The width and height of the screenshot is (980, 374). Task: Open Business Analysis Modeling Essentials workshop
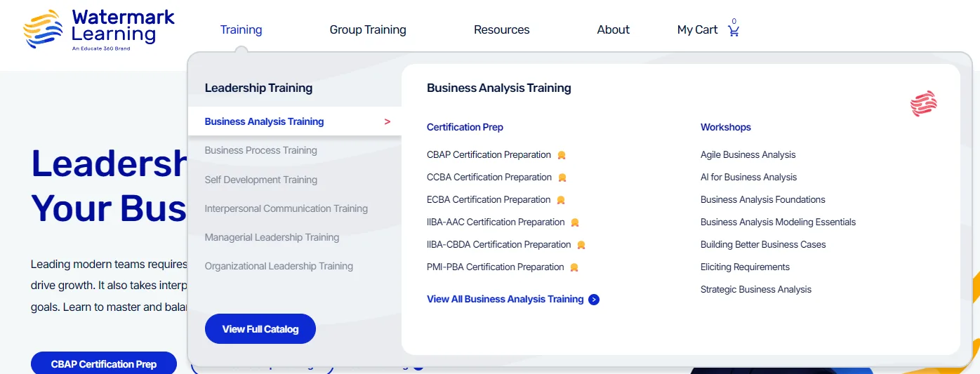click(779, 222)
